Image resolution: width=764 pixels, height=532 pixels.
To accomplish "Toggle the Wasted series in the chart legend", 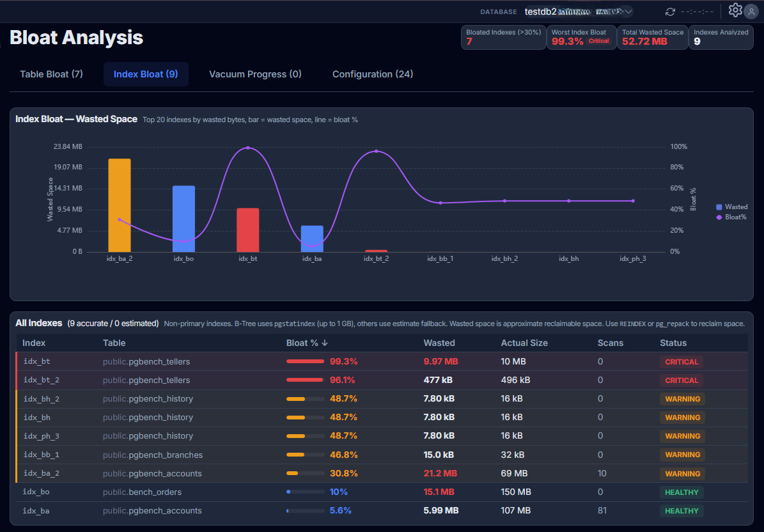I will (732, 207).
